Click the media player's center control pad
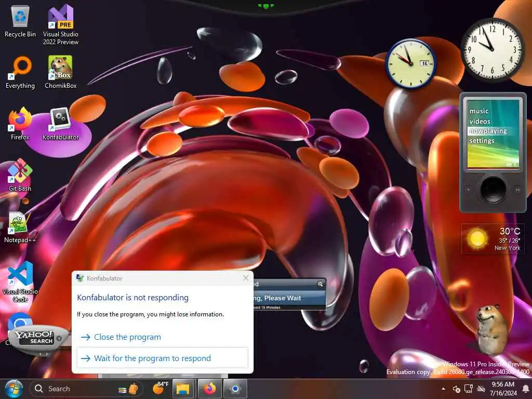Viewport: 532px width, 399px height. pos(493,189)
